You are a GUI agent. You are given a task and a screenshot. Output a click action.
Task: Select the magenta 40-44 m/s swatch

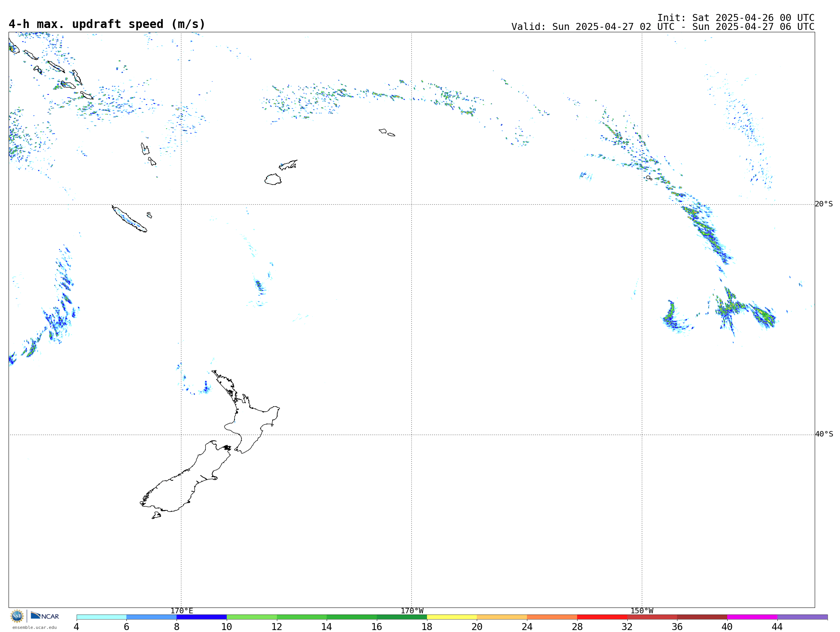point(752,617)
